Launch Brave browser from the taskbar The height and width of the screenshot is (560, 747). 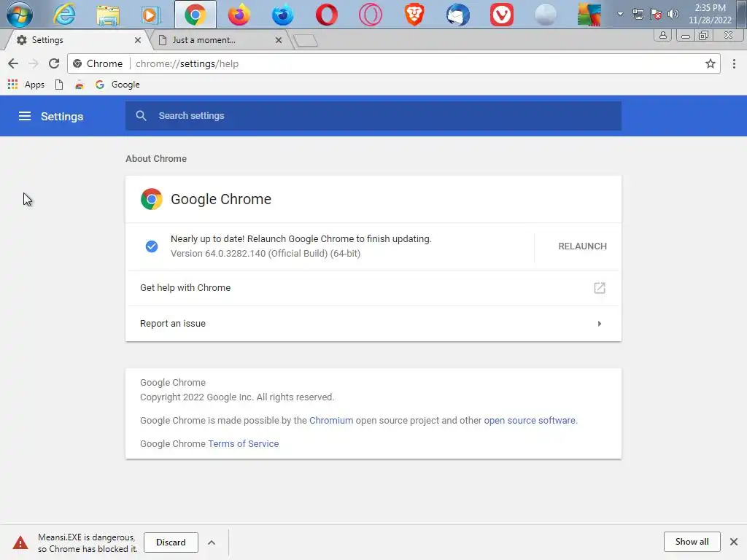[414, 15]
